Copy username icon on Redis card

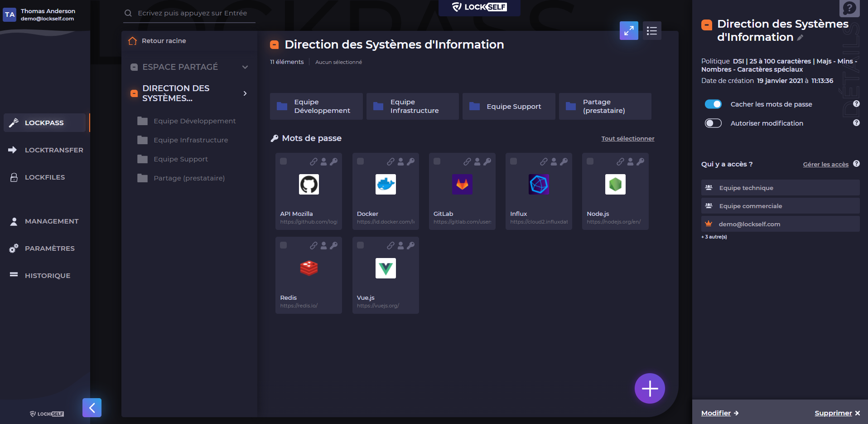click(x=323, y=245)
